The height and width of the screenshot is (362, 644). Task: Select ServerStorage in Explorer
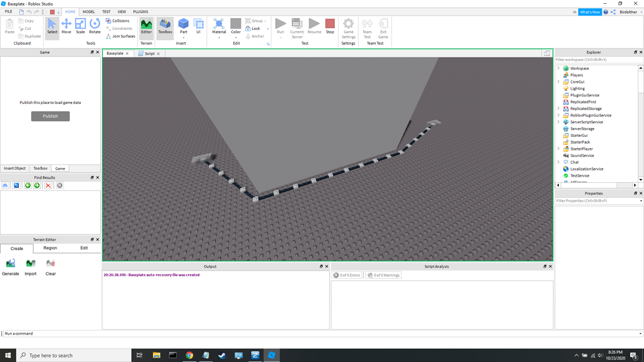tap(582, 129)
